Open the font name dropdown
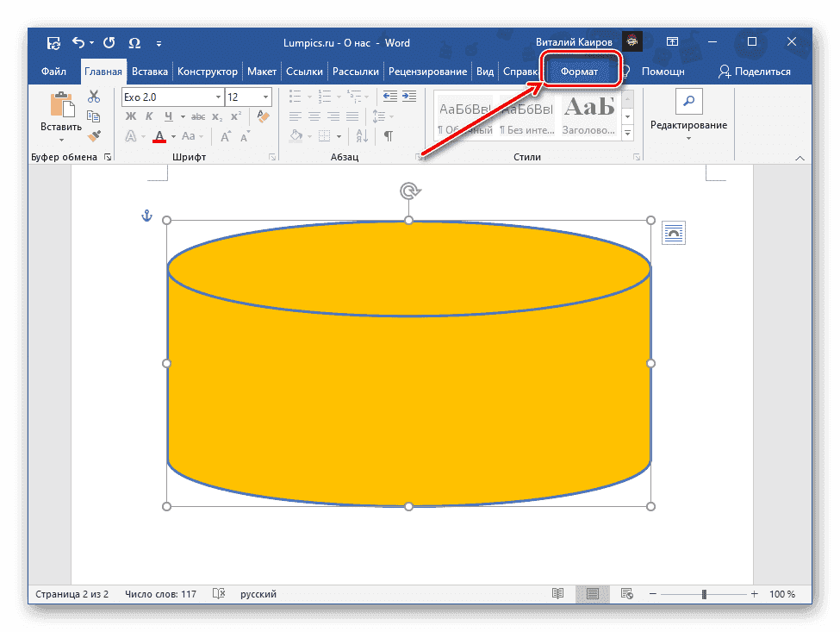This screenshot has width=840, height=632. [218, 96]
